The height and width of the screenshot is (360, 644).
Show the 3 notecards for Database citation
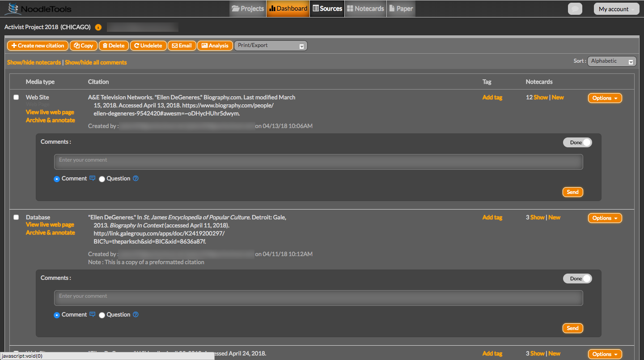pyautogui.click(x=538, y=217)
